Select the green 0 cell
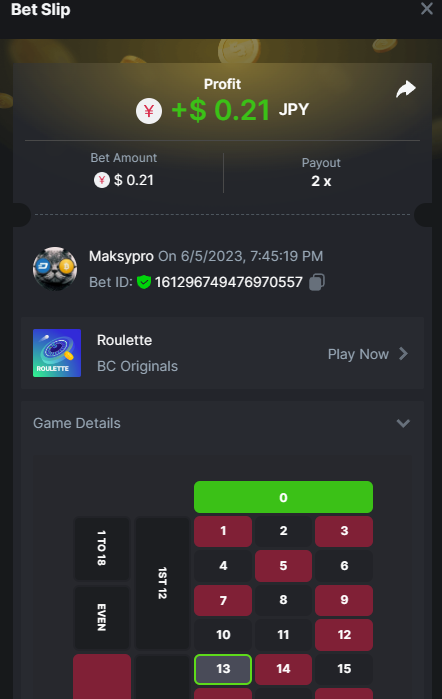Screen dimensions: 442x699 283,497
